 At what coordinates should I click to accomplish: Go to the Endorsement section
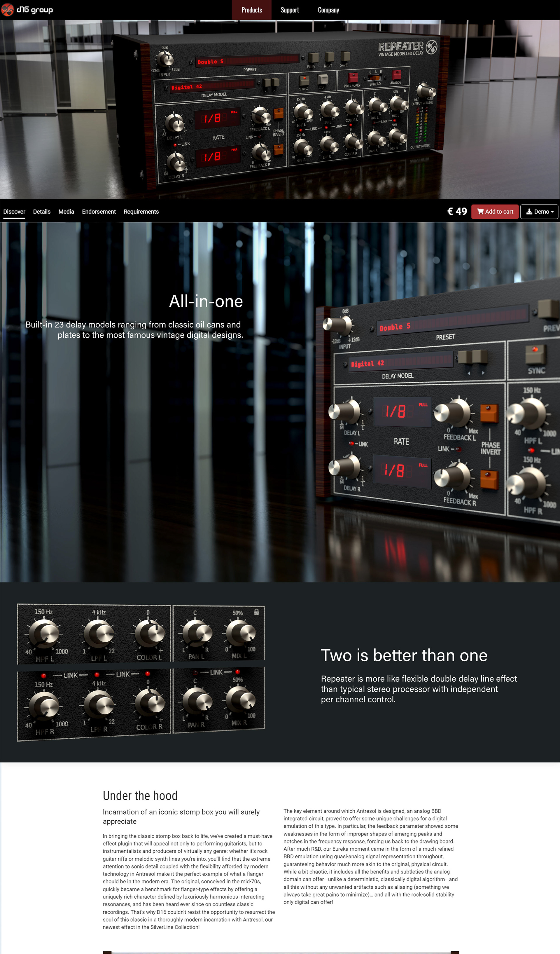point(99,212)
